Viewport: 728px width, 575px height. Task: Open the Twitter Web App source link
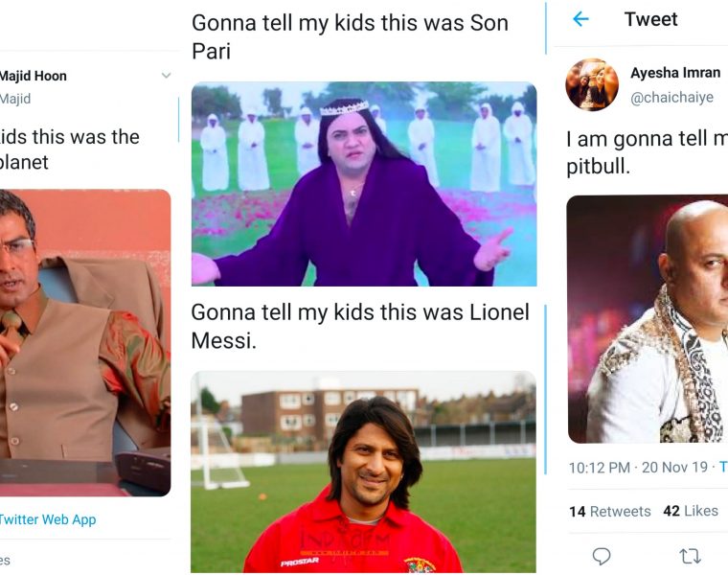(47, 519)
